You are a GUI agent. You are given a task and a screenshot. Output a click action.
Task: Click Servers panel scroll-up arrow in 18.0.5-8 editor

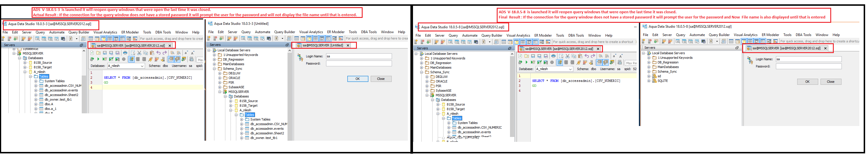tap(512, 54)
